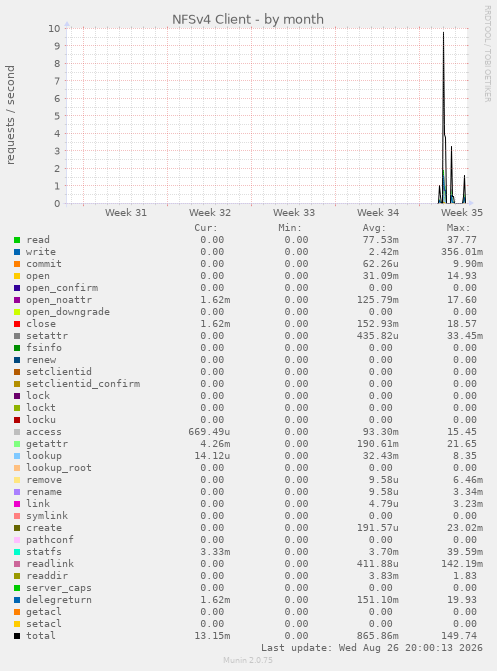
Task: Click the setclientid_confirm legend label
Action: (x=83, y=384)
